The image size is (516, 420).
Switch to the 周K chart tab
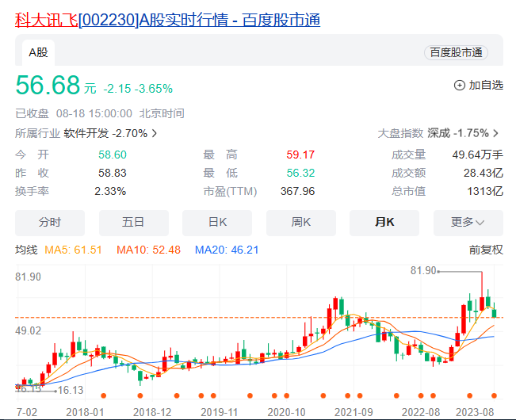coord(300,223)
